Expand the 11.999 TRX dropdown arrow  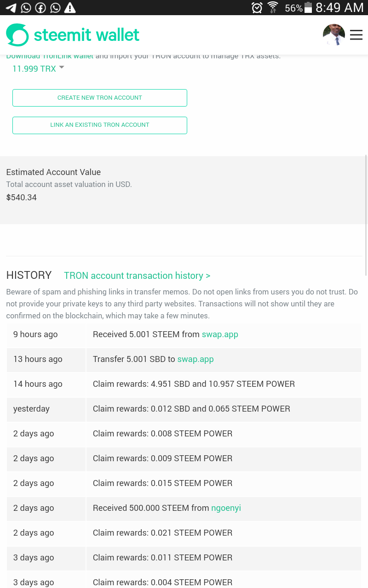[x=62, y=68]
